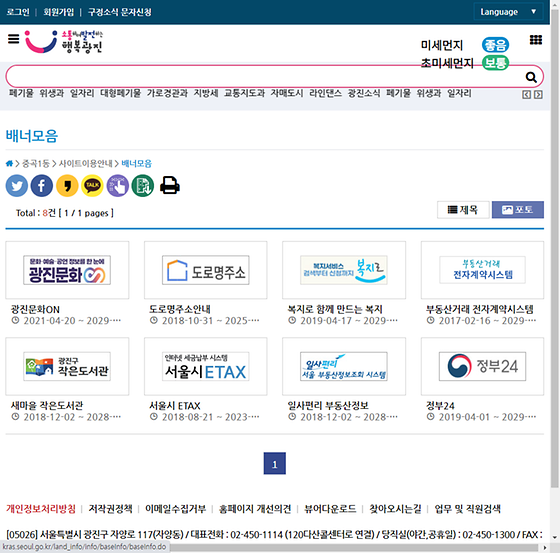Switch to 포토 photo view

[x=518, y=210]
